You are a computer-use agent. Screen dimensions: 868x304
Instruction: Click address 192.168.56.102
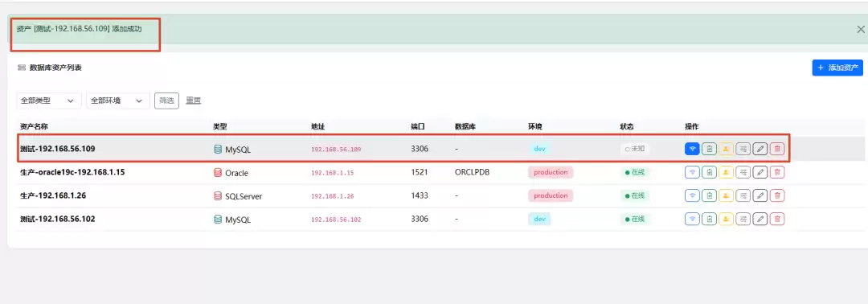click(336, 220)
